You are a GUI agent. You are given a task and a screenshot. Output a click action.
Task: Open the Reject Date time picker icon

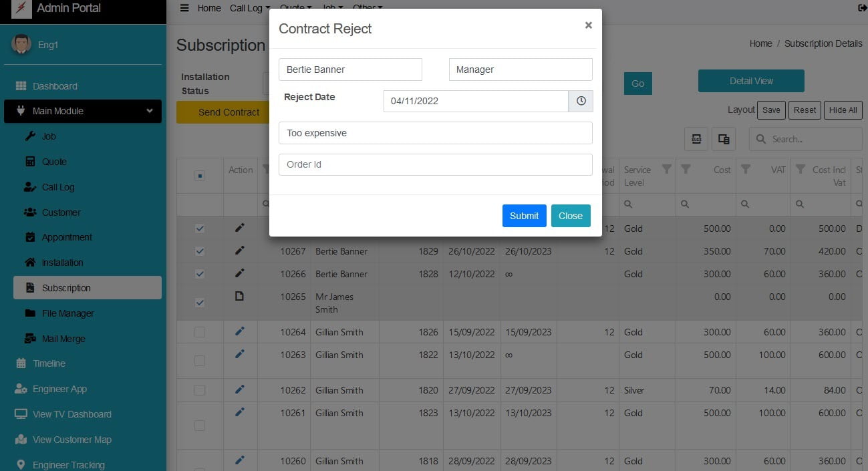point(581,101)
